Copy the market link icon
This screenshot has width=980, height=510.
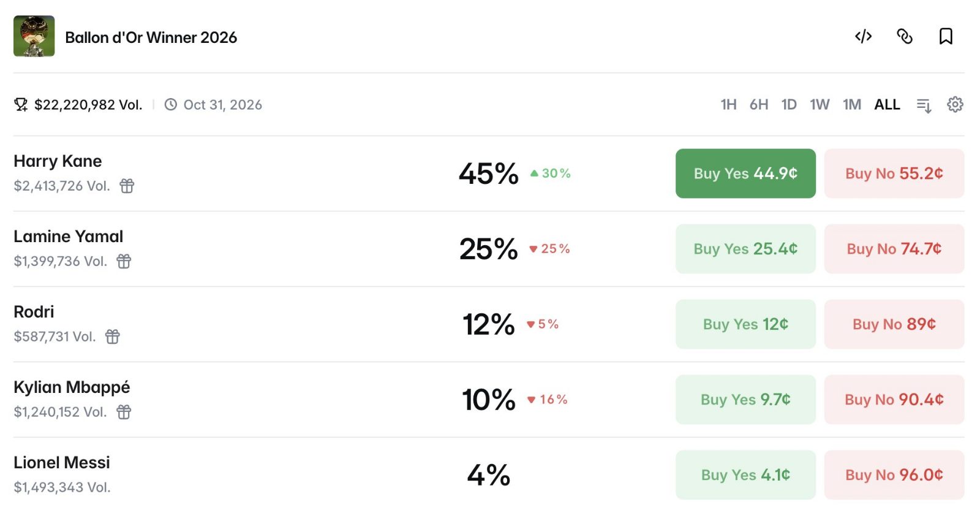click(905, 37)
